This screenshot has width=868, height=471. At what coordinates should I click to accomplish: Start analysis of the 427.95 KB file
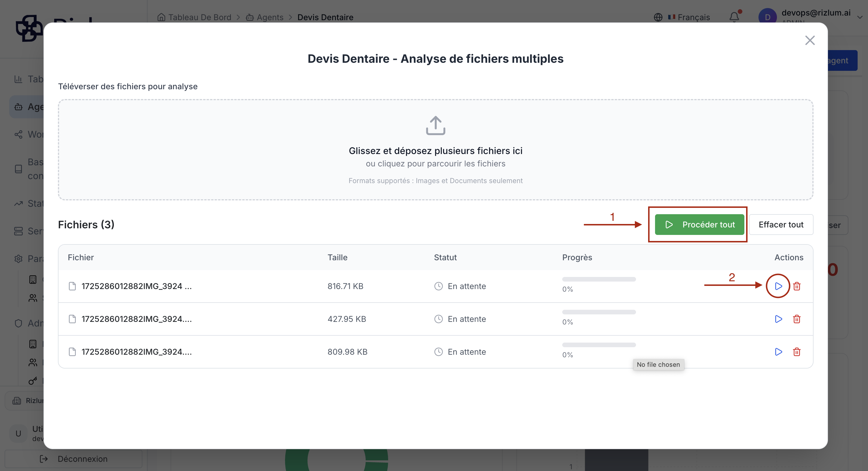pos(778,319)
